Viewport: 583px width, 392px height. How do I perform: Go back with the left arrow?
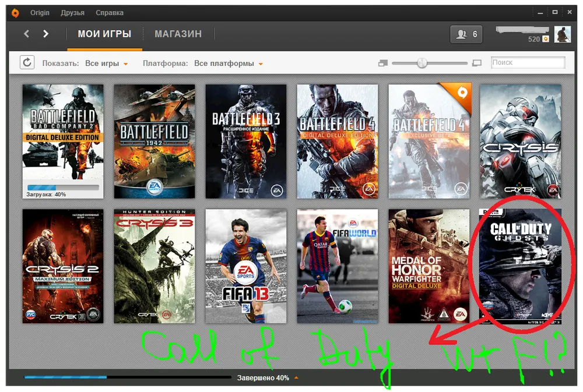[x=26, y=34]
